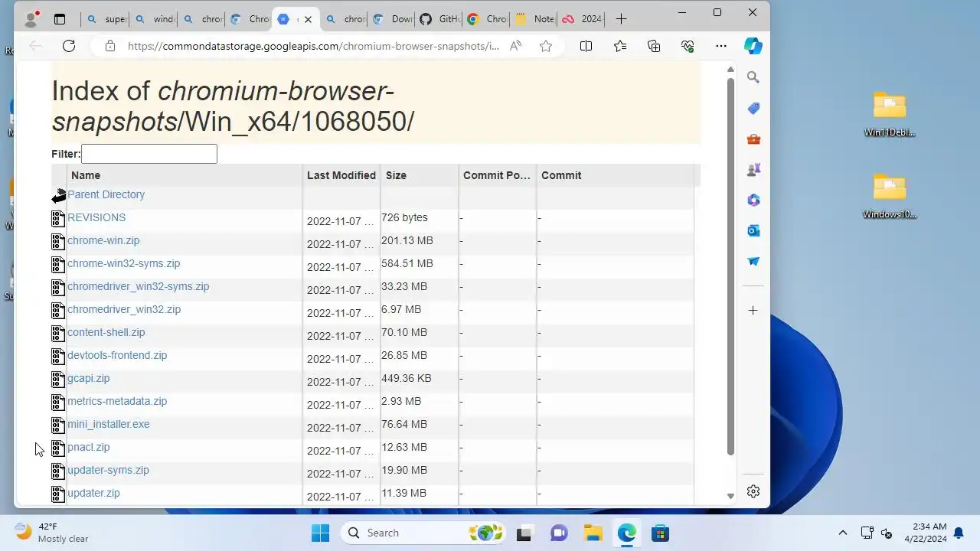Download chromedriver_win32.zip

point(124,309)
